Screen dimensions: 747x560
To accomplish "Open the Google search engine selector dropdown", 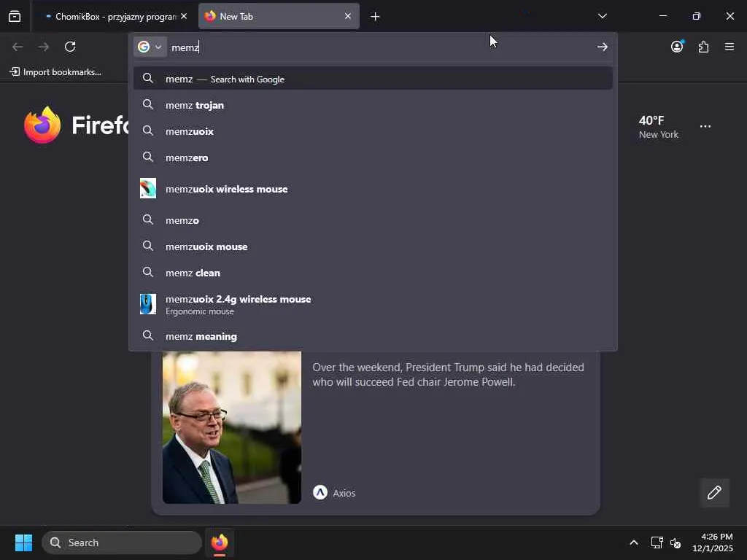I will coord(150,47).
